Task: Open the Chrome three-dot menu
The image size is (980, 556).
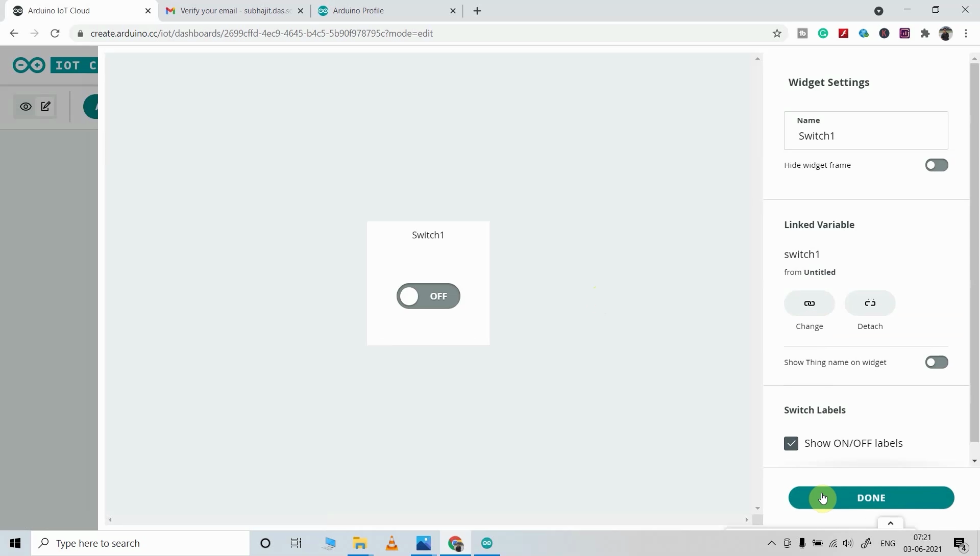Action: pos(966,33)
